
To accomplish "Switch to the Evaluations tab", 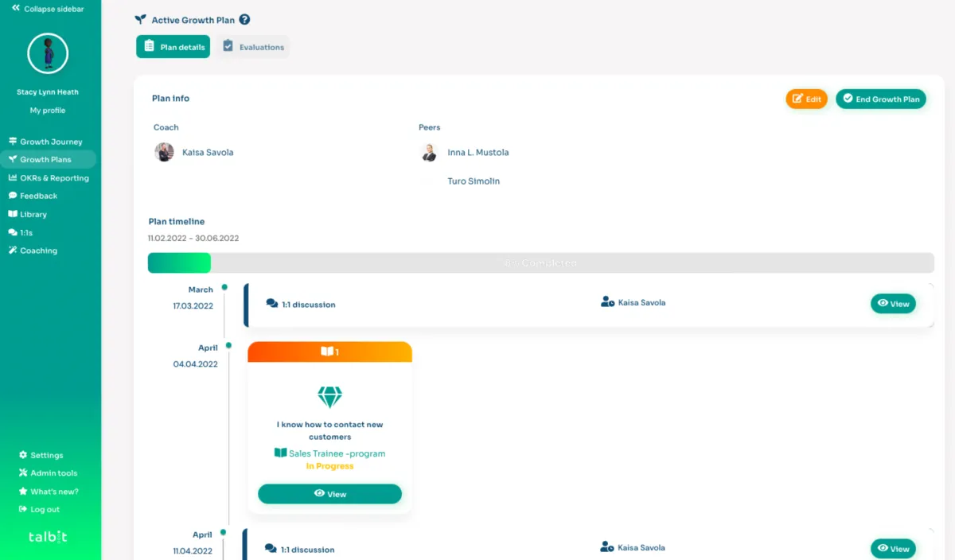I will [253, 46].
